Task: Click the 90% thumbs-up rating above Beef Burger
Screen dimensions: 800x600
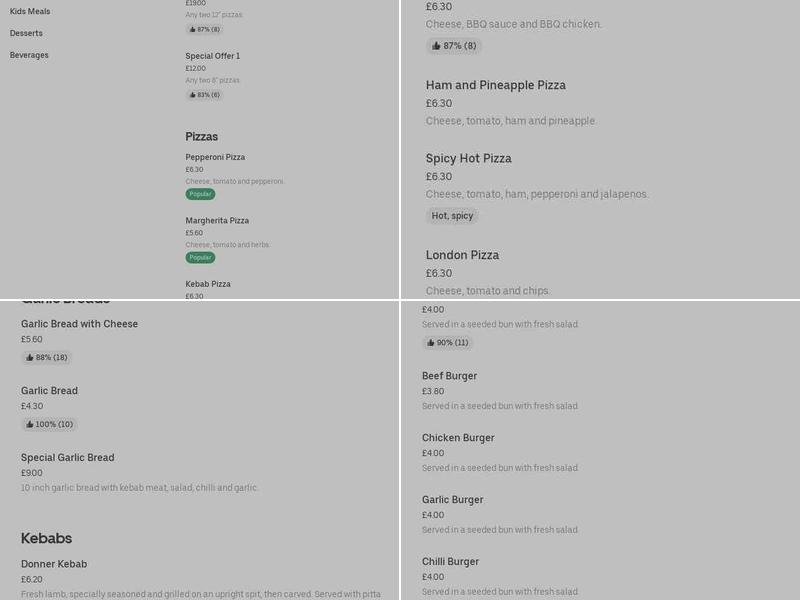Action: tap(448, 342)
